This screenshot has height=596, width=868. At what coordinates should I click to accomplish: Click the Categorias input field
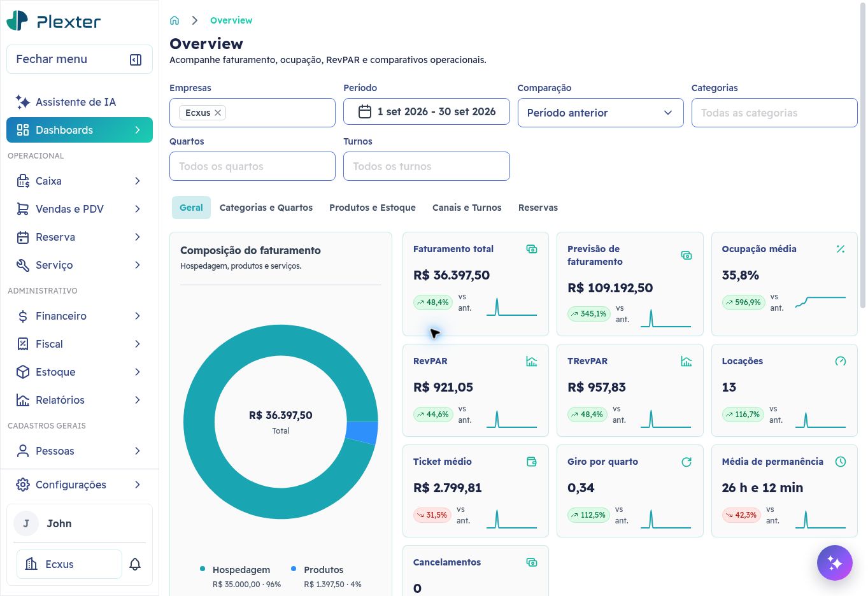774,113
